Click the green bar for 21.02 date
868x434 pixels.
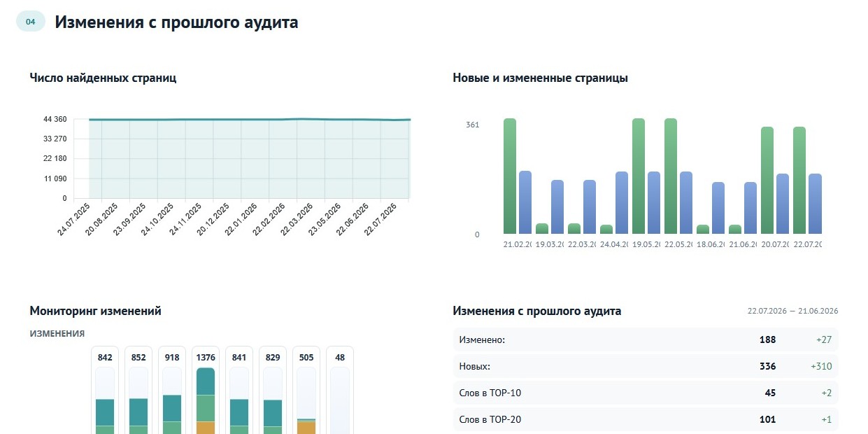point(510,176)
